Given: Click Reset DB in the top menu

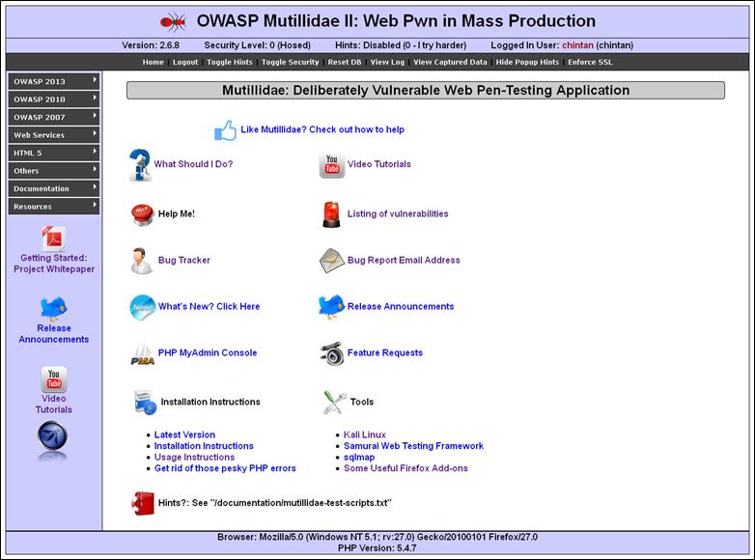Looking at the screenshot, I should pos(345,62).
